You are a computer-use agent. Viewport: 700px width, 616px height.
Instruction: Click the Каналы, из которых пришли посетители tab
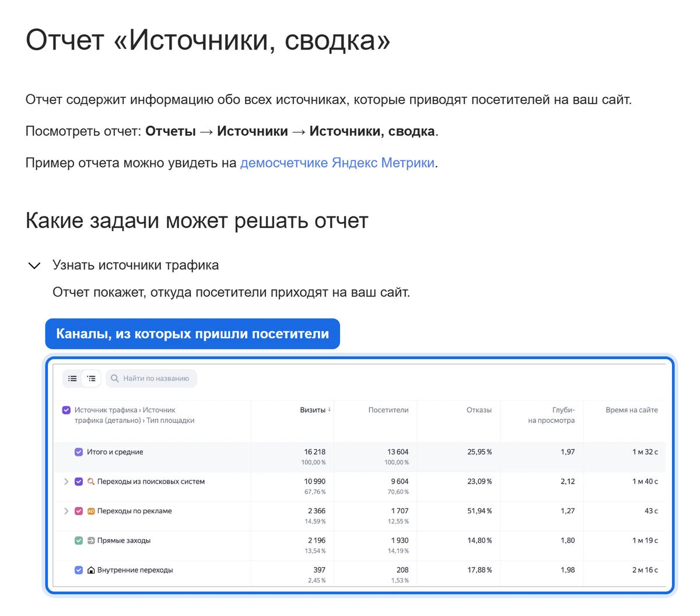[192, 334]
